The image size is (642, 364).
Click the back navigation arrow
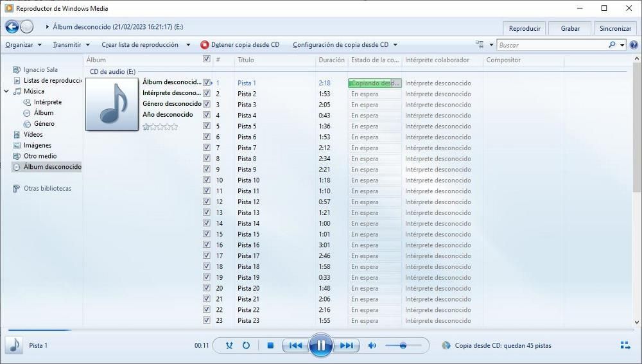[12, 27]
